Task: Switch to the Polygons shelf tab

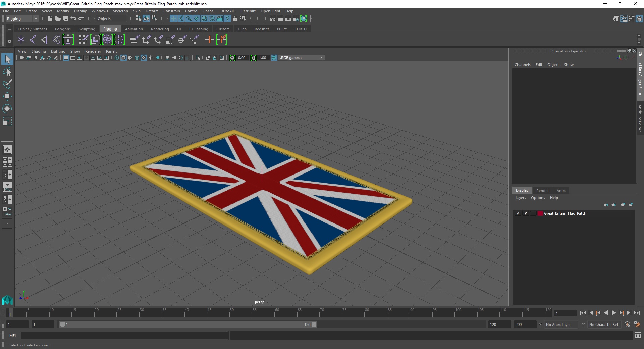Action: click(63, 29)
